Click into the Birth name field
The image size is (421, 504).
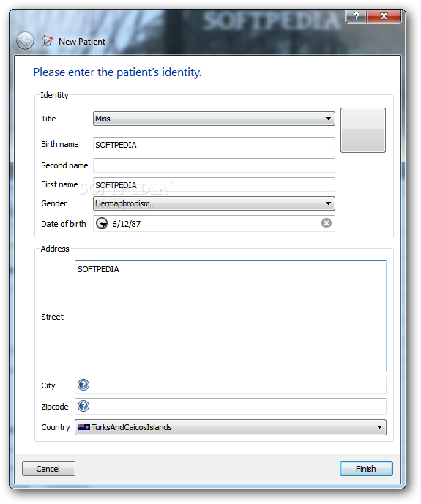point(214,144)
